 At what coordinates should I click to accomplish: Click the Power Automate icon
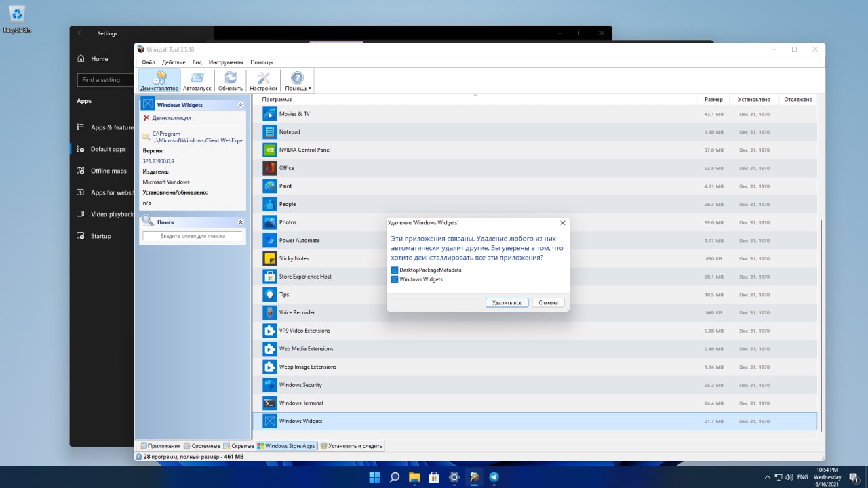click(269, 240)
